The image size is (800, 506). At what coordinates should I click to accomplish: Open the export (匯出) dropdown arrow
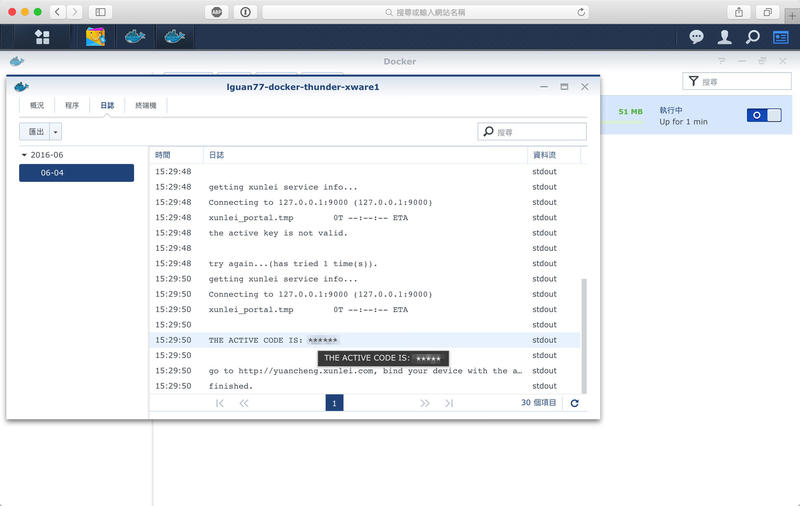click(56, 131)
